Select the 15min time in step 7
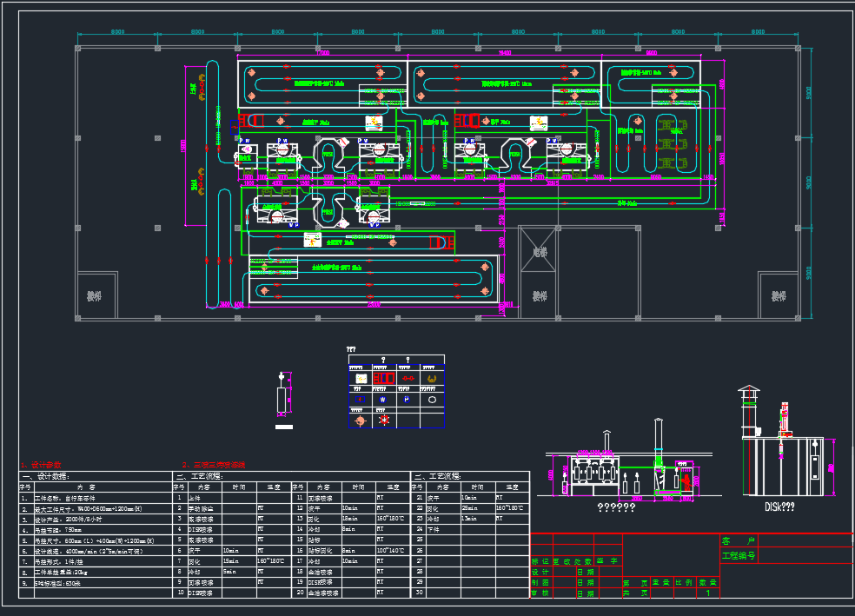 [x=231, y=561]
